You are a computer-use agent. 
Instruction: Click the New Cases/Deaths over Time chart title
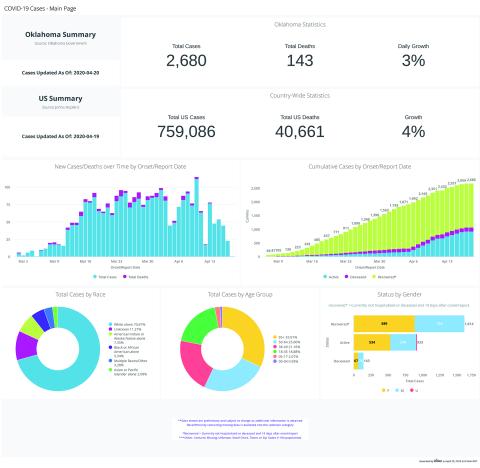click(120, 166)
